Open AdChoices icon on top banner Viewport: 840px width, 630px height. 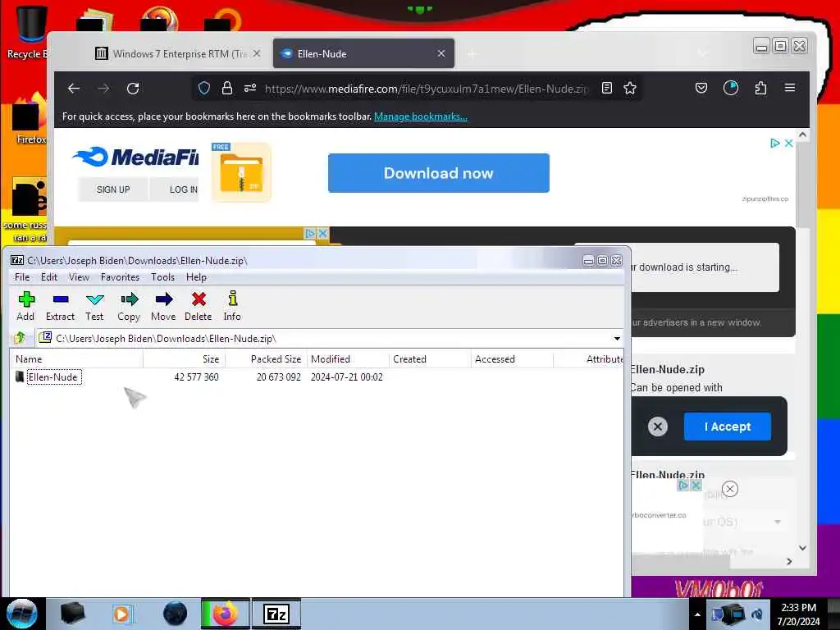click(774, 143)
